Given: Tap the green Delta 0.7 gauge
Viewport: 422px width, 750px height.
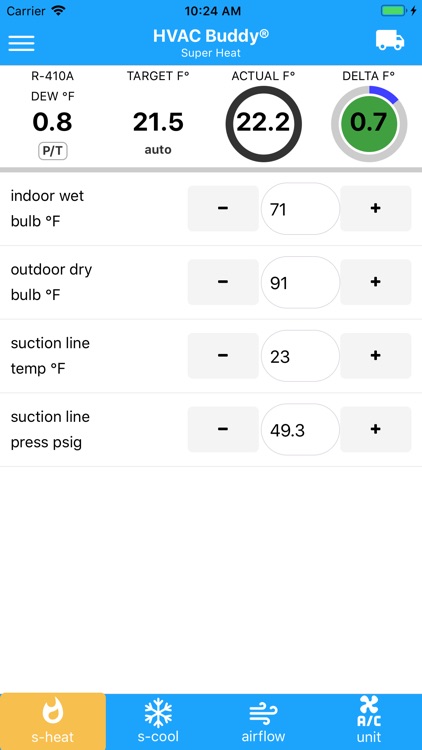Looking at the screenshot, I should click(369, 123).
